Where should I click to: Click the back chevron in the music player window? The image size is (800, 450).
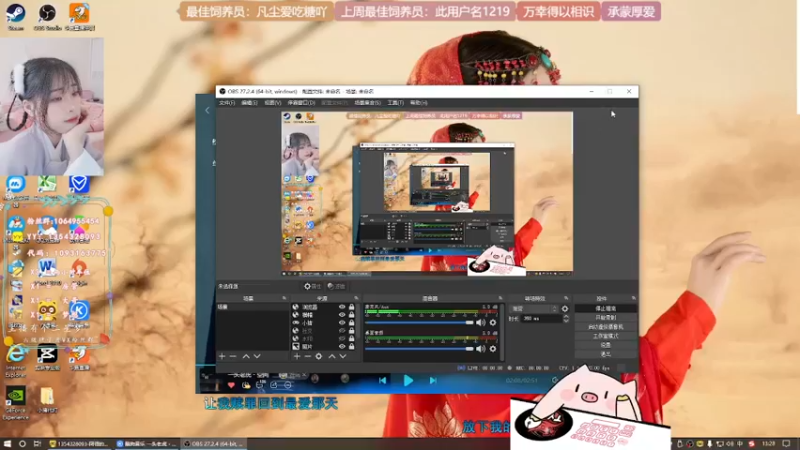click(x=207, y=110)
